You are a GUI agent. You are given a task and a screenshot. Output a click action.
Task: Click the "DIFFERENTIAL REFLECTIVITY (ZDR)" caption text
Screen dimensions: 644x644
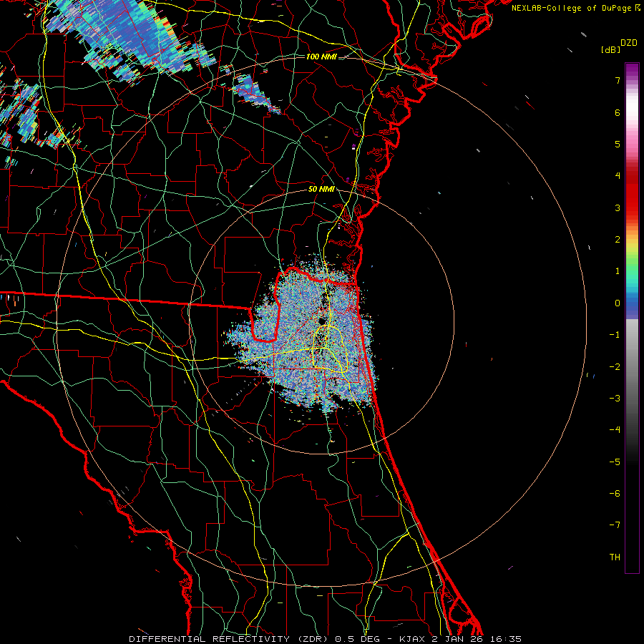click(230, 639)
